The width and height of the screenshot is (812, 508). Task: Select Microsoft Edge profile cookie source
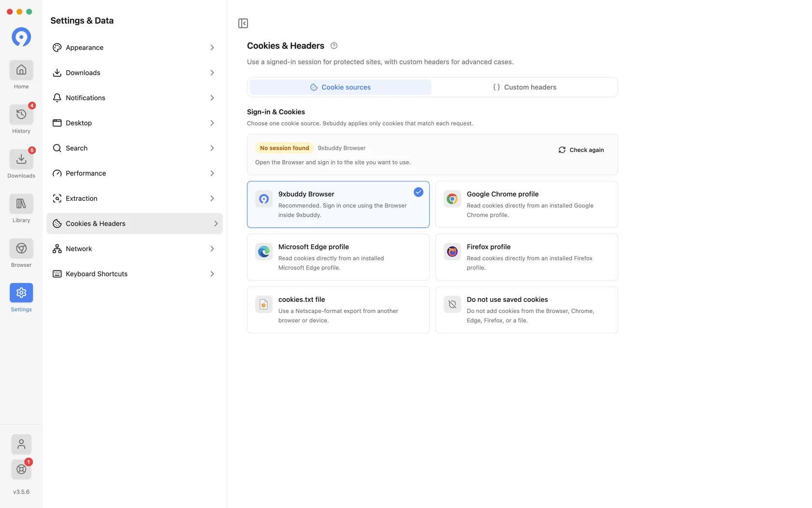coord(338,257)
